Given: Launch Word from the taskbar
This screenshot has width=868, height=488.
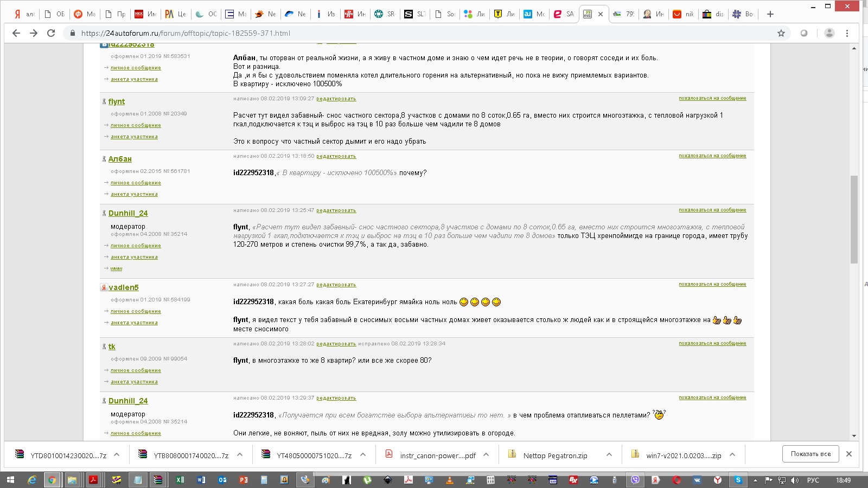Looking at the screenshot, I should [201, 480].
